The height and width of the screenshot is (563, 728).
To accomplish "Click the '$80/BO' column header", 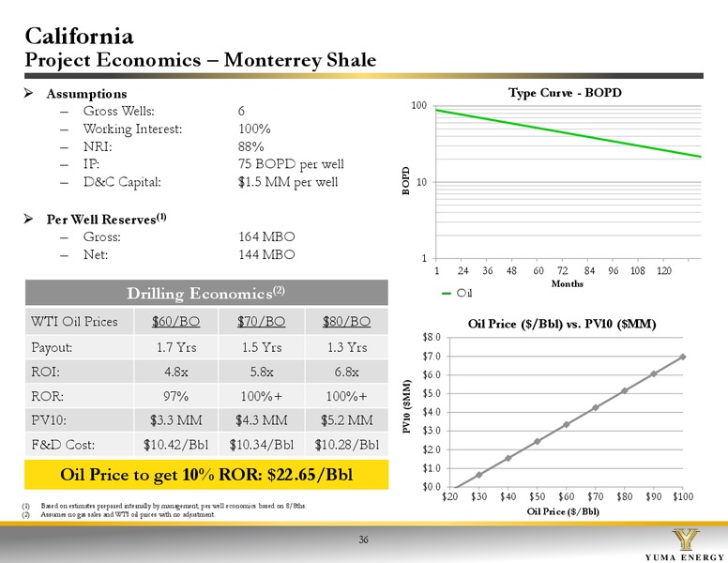I will coord(347,322).
